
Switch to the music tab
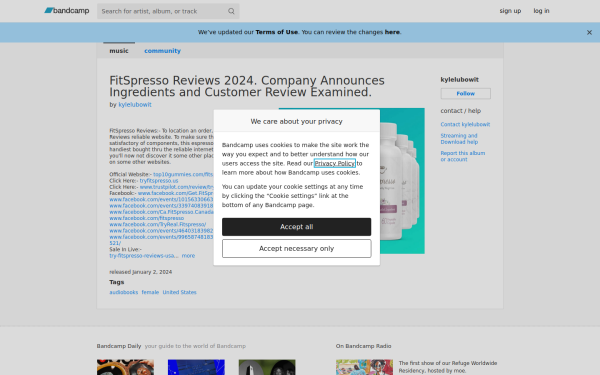(x=119, y=51)
